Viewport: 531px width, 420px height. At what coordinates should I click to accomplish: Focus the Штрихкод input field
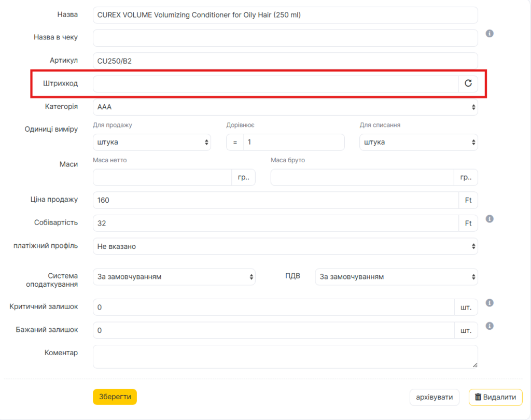(x=275, y=83)
